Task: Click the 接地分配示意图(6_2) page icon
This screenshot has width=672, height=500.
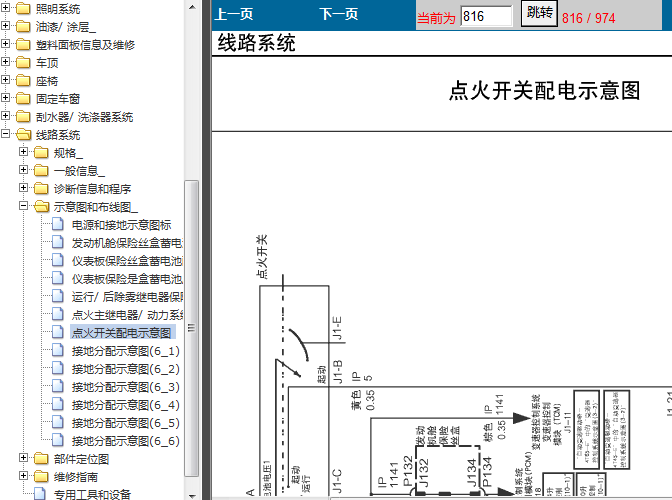Action: 58,368
